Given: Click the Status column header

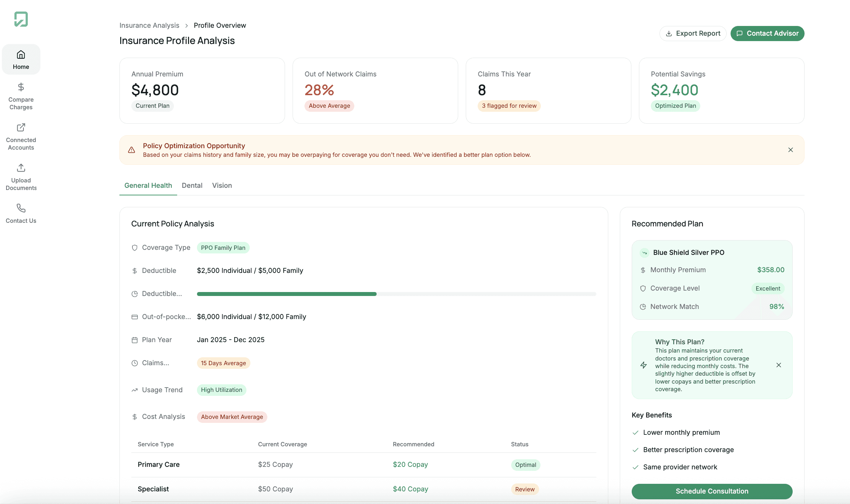Looking at the screenshot, I should (x=520, y=445).
